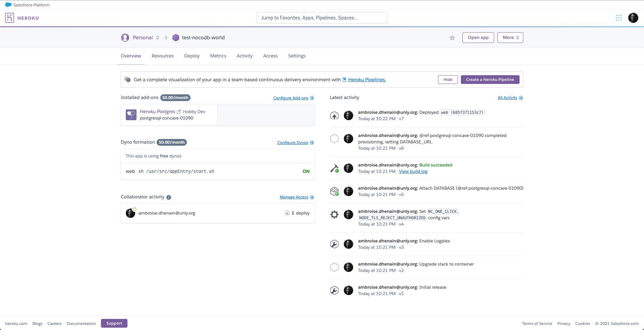Click the Salesforce Platform cloud logo
644x330 pixels.
coord(9,5)
